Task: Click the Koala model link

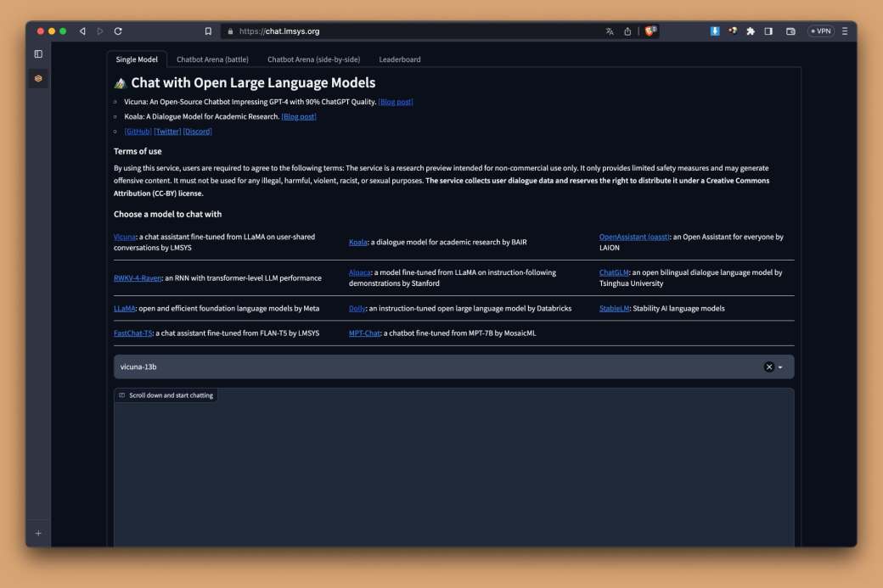Action: tap(358, 242)
